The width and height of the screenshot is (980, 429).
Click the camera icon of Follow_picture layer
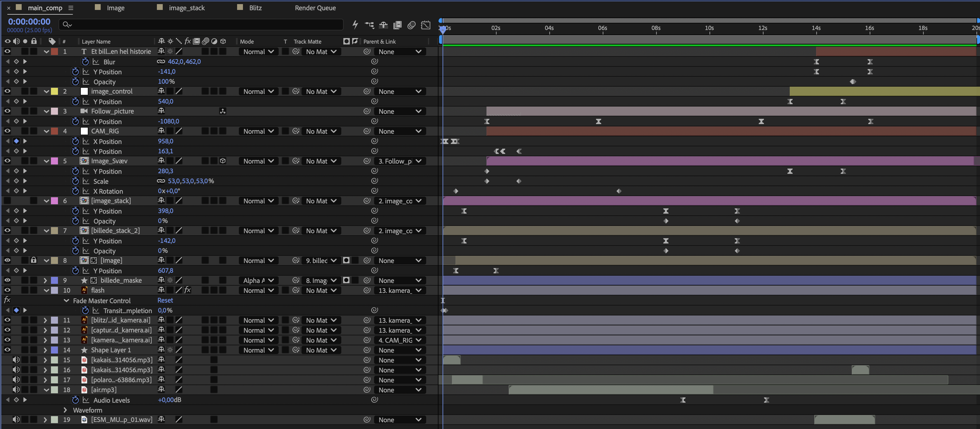click(x=84, y=111)
